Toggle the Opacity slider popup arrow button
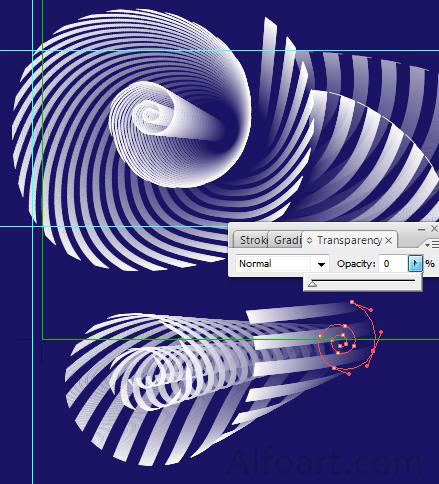This screenshot has height=484, width=439. point(415,264)
